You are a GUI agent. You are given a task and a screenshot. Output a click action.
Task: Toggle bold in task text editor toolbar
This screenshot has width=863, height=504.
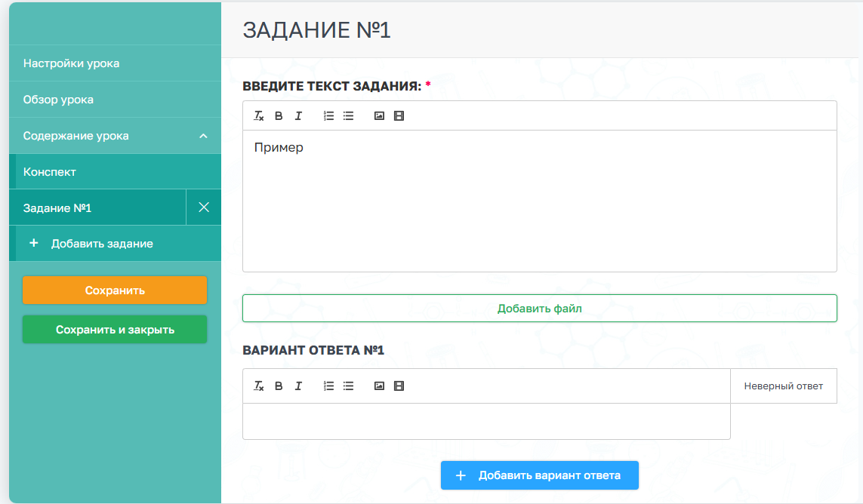[x=279, y=116]
